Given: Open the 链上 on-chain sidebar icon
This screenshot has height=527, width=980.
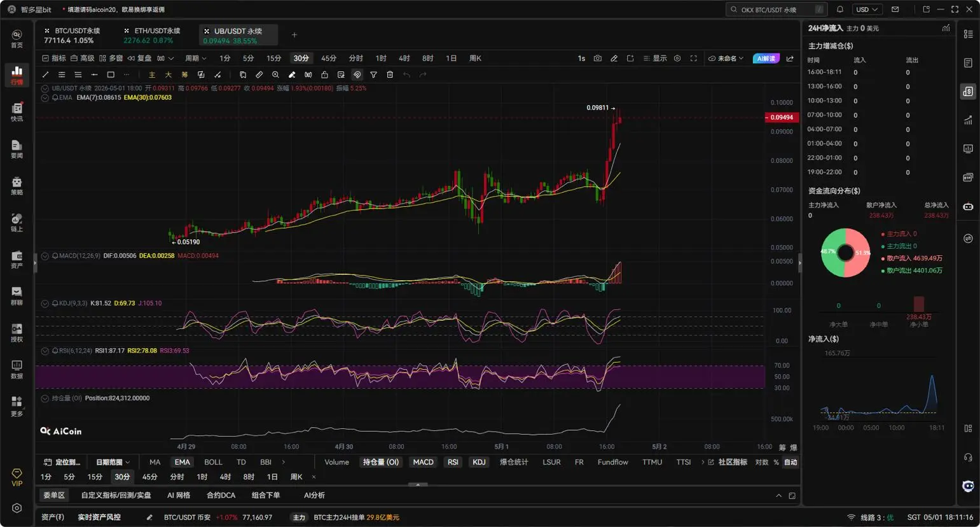Looking at the screenshot, I should [17, 223].
